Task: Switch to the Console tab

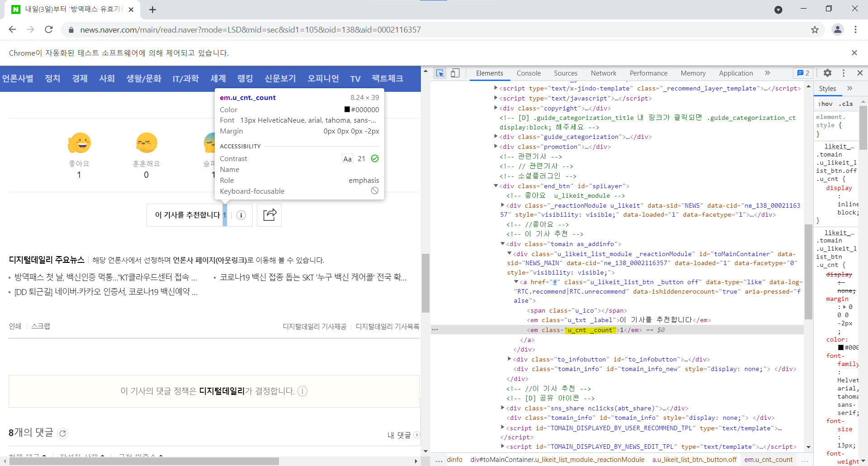Action: (528, 73)
